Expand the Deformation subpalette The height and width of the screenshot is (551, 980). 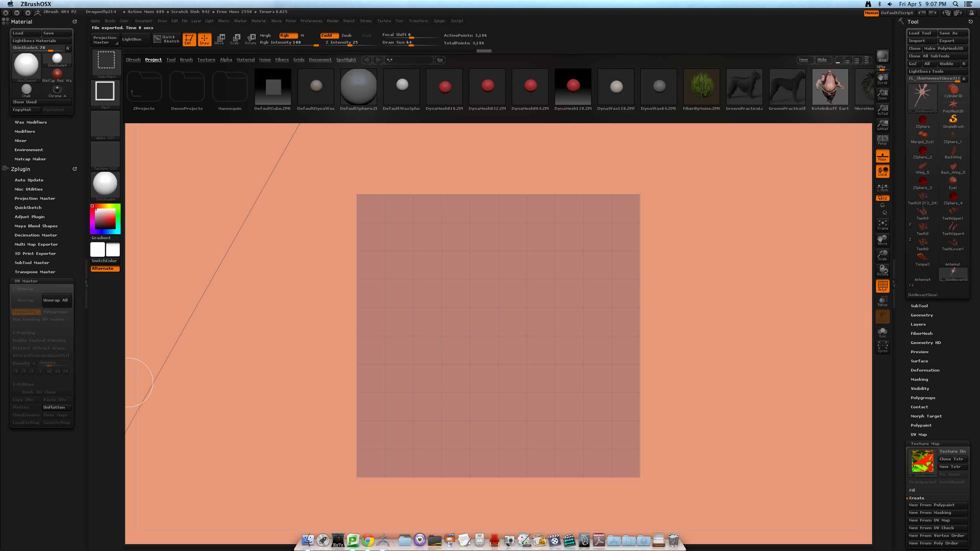tap(924, 370)
